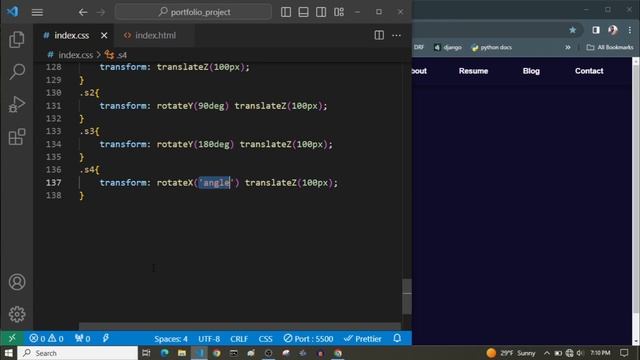Open the python docs bookmark
Screen dimensions: 640x360
click(491, 47)
